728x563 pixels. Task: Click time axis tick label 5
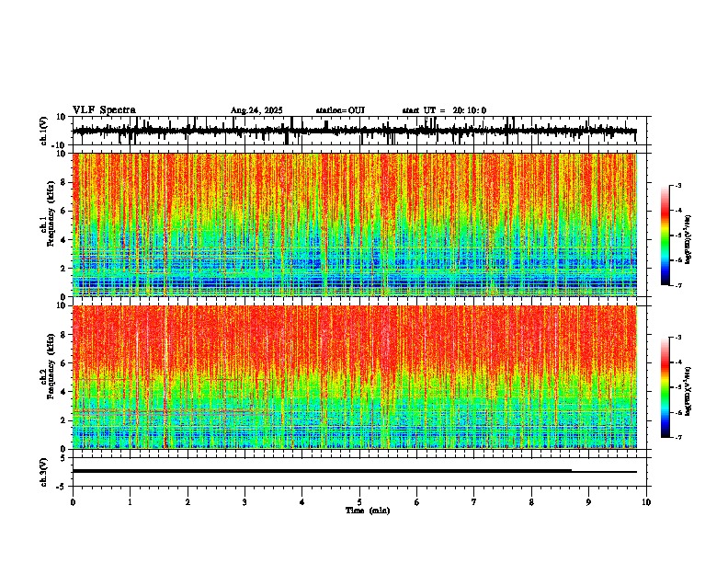click(359, 502)
